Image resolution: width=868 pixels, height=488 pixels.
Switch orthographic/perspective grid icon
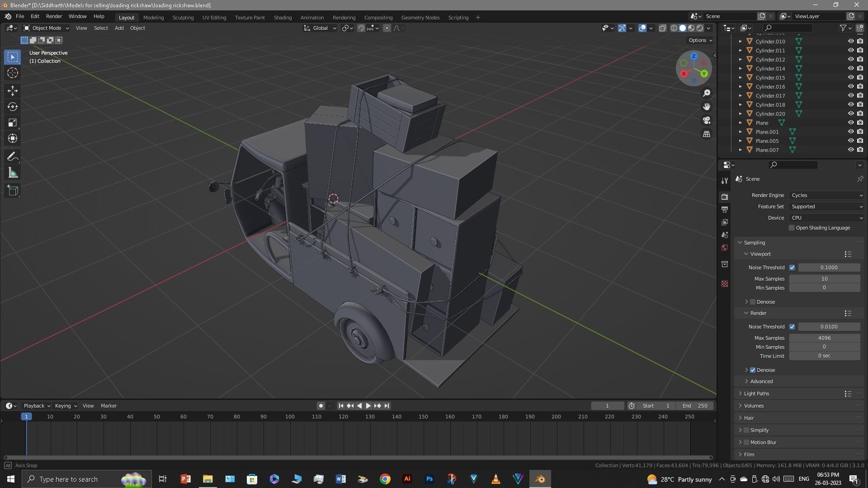(x=707, y=134)
